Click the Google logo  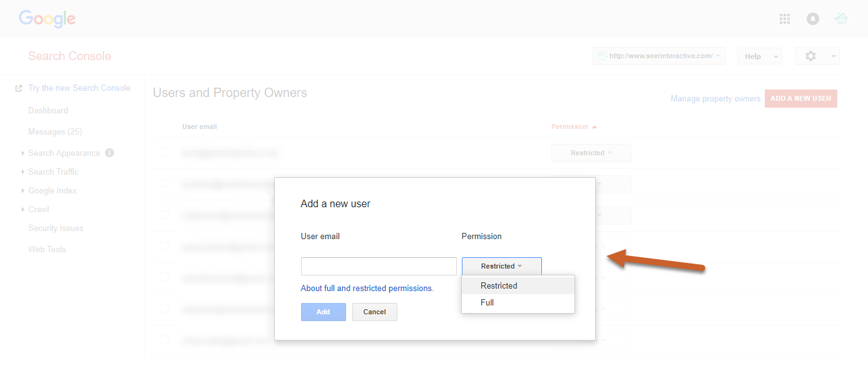(x=47, y=19)
